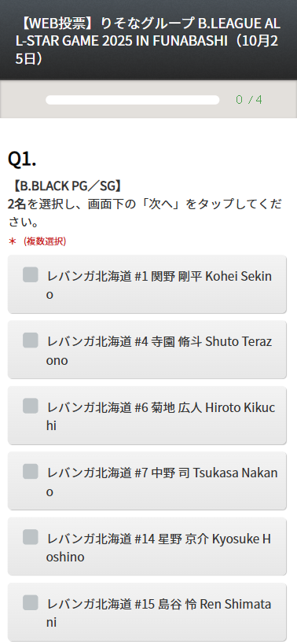The width and height of the screenshot is (297, 644).
Task: Click the 0 / 4 progress counter
Action: point(249,100)
